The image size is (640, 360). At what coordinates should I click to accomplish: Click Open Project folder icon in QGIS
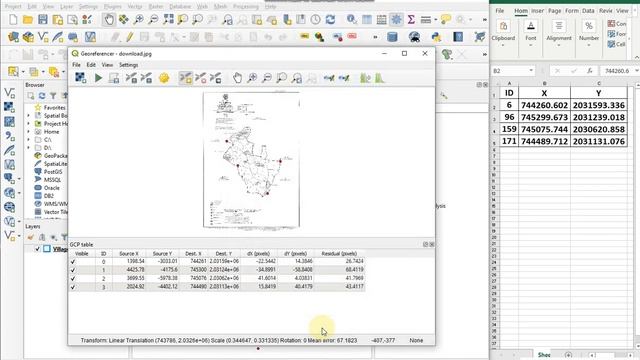(x=28, y=19)
